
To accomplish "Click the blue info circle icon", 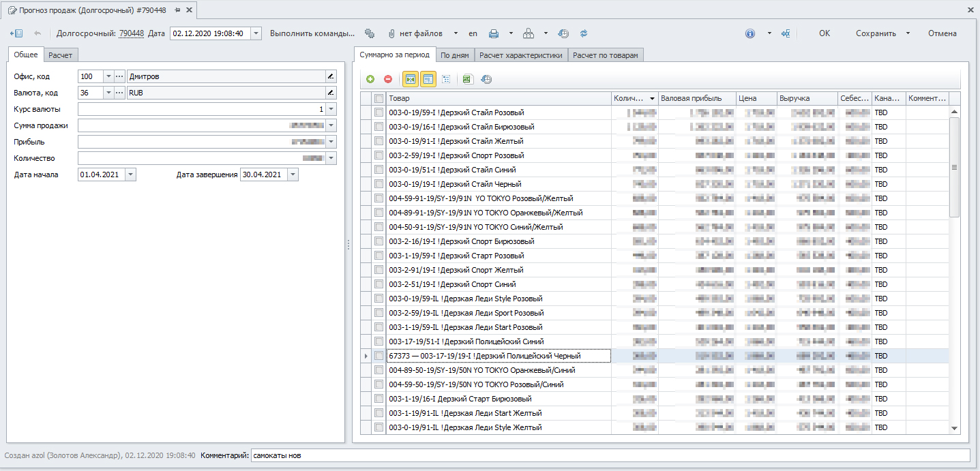I will click(750, 33).
